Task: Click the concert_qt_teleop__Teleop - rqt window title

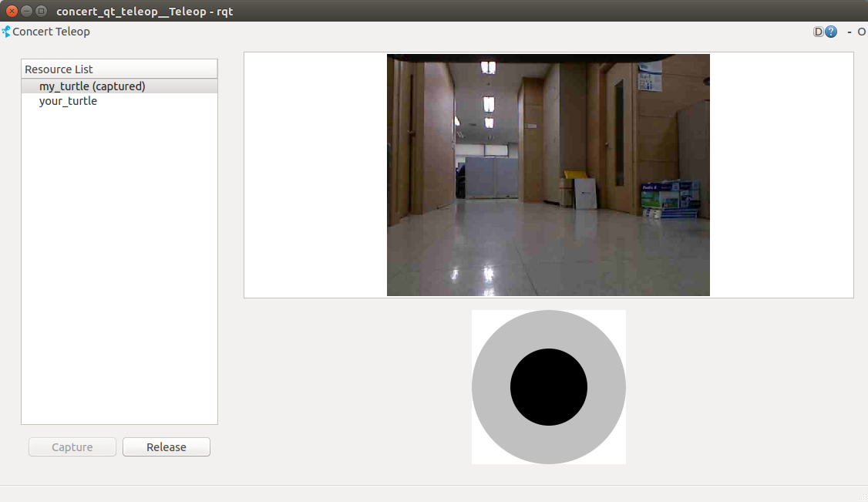Action: point(144,12)
